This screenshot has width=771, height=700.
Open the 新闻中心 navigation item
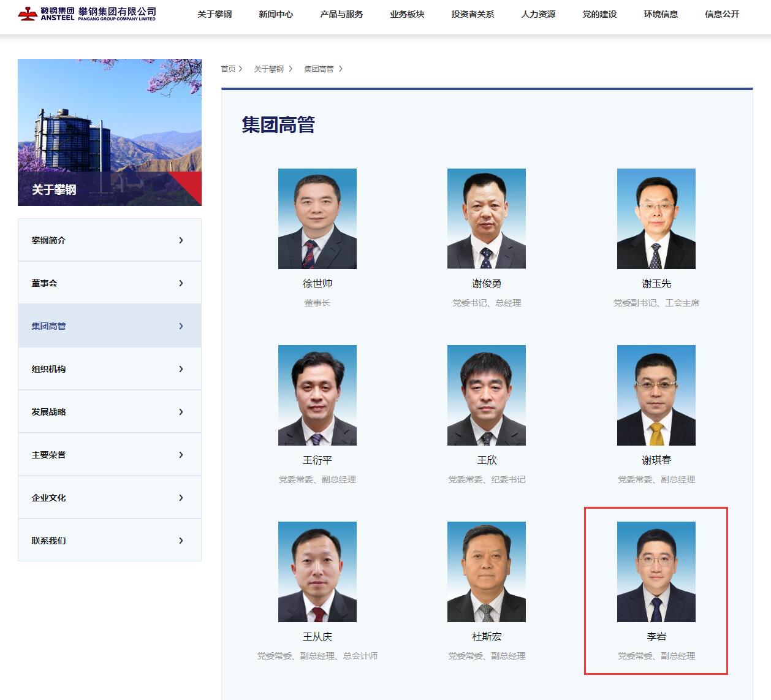pyautogui.click(x=276, y=14)
